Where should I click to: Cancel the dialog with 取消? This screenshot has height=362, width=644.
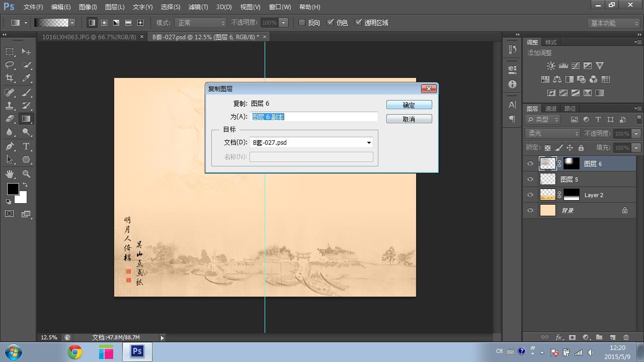(x=409, y=119)
